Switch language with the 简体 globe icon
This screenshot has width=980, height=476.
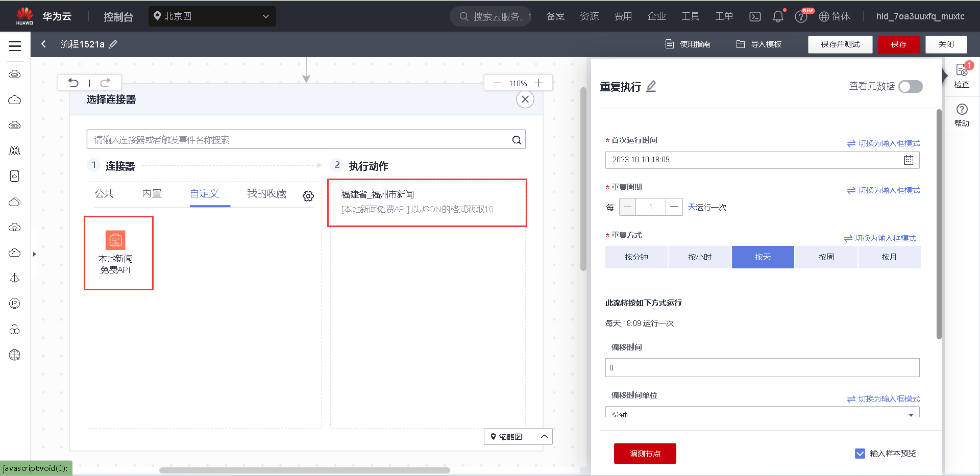click(x=835, y=16)
